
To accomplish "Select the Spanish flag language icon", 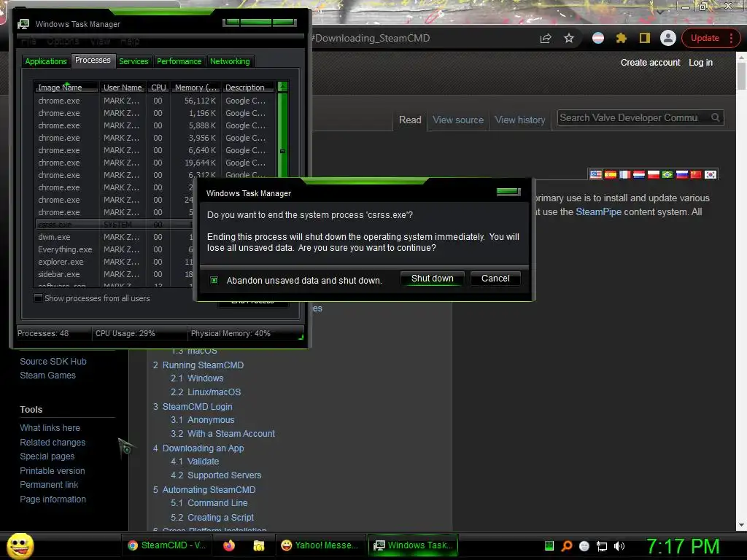I will (x=611, y=174).
